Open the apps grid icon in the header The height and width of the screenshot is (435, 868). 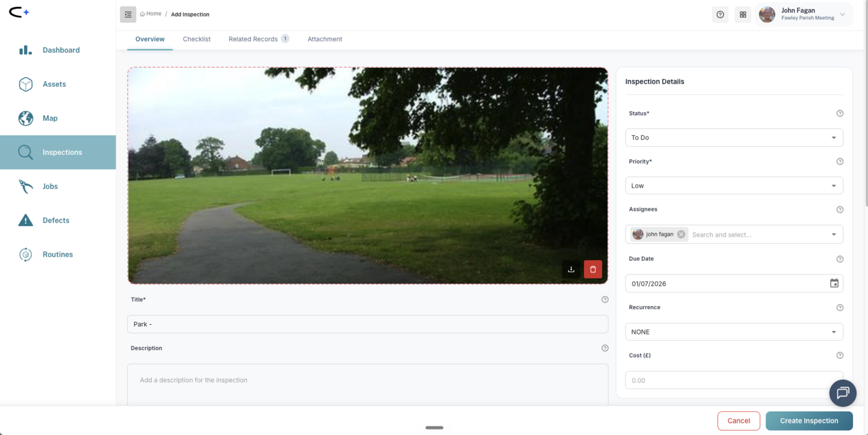click(743, 14)
